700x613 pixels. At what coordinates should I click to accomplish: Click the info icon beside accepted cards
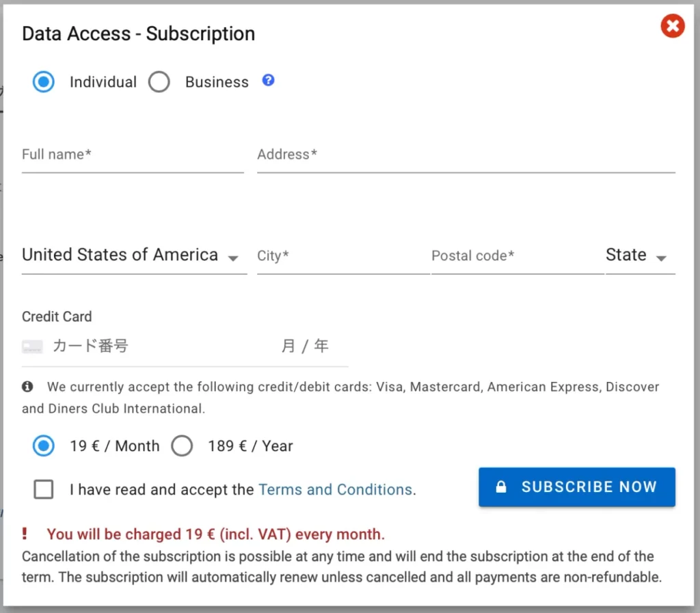click(x=27, y=386)
